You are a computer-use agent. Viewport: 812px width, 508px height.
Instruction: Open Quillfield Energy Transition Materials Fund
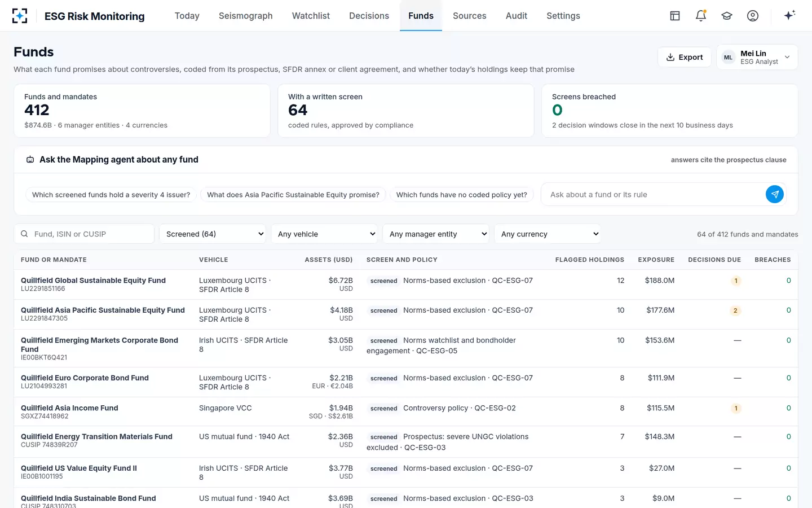[x=96, y=436]
